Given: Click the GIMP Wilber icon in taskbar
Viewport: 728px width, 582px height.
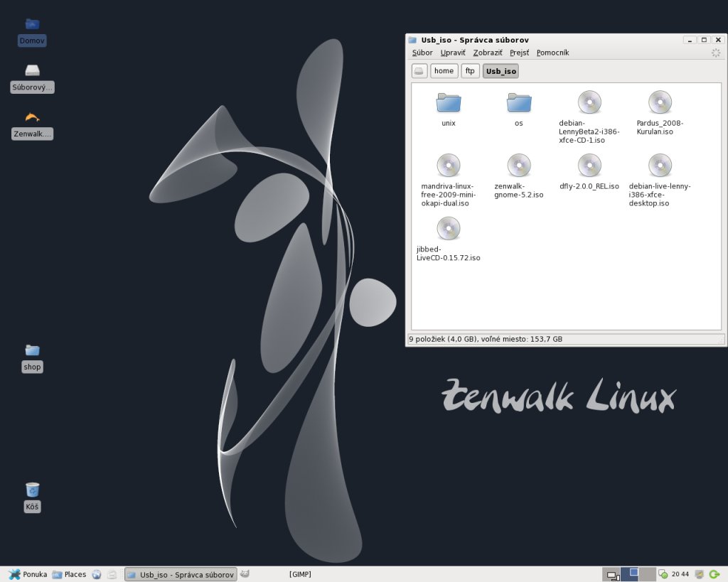Looking at the screenshot, I should 245,574.
